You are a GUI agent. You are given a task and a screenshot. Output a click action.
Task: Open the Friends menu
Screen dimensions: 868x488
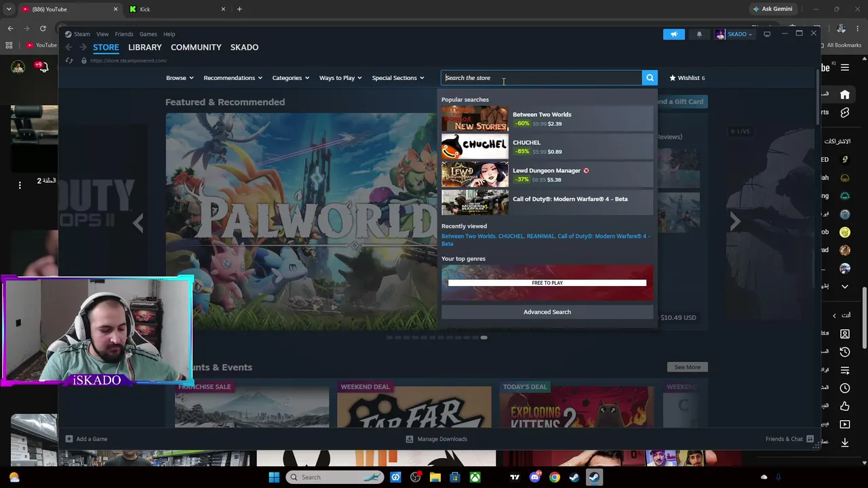[124, 34]
